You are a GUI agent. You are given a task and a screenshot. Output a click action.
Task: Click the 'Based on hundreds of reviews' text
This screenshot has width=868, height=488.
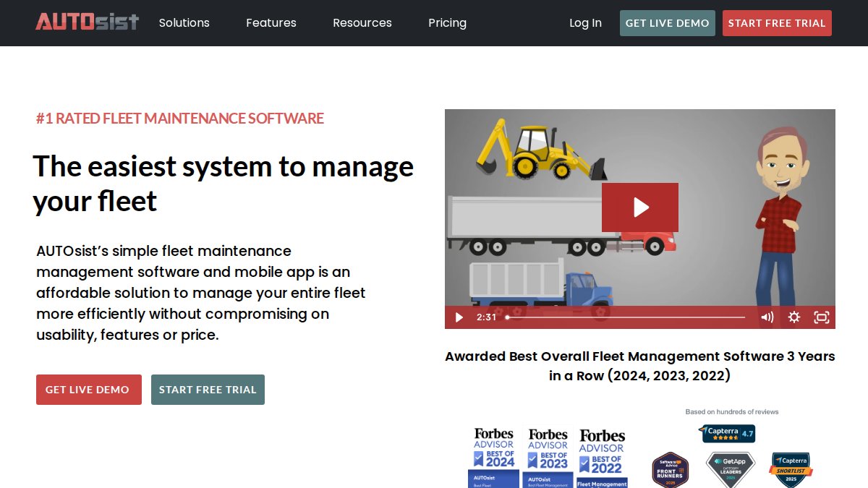click(732, 412)
